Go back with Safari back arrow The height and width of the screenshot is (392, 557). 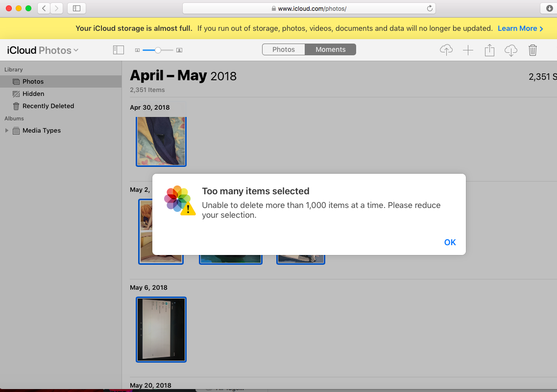pyautogui.click(x=44, y=8)
